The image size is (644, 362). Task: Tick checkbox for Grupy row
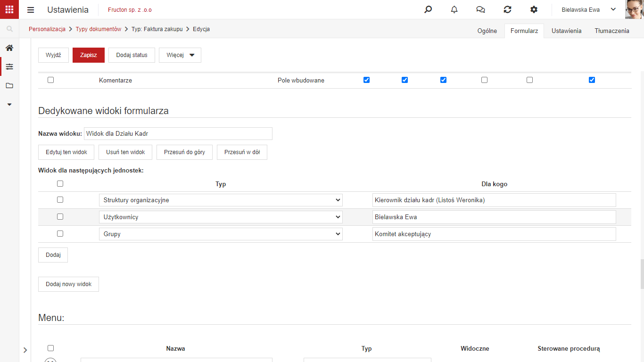point(60,234)
